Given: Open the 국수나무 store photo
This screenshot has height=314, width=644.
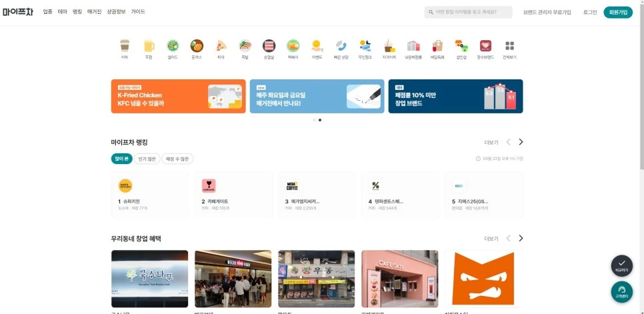Looking at the screenshot, I should tap(149, 279).
